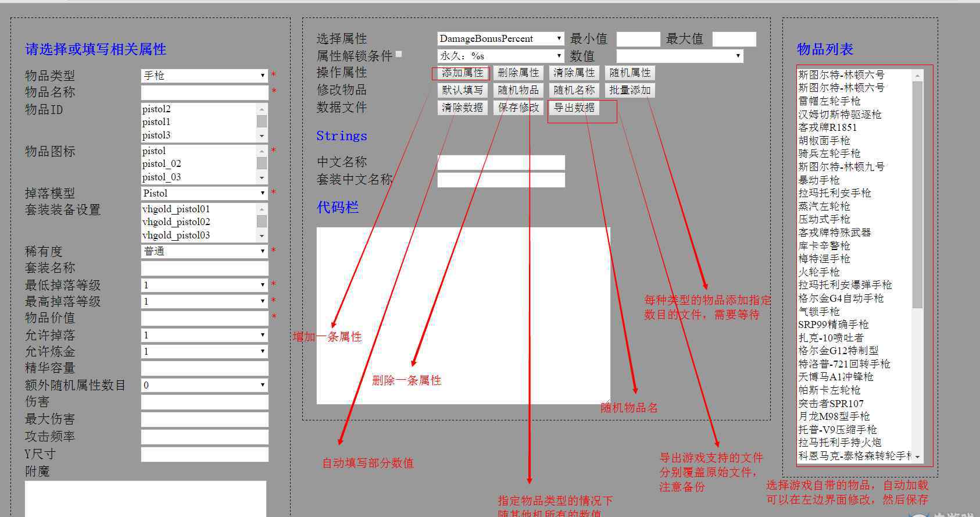Open the 允许炼金 dropdown
The width and height of the screenshot is (980, 517).
coord(204,351)
